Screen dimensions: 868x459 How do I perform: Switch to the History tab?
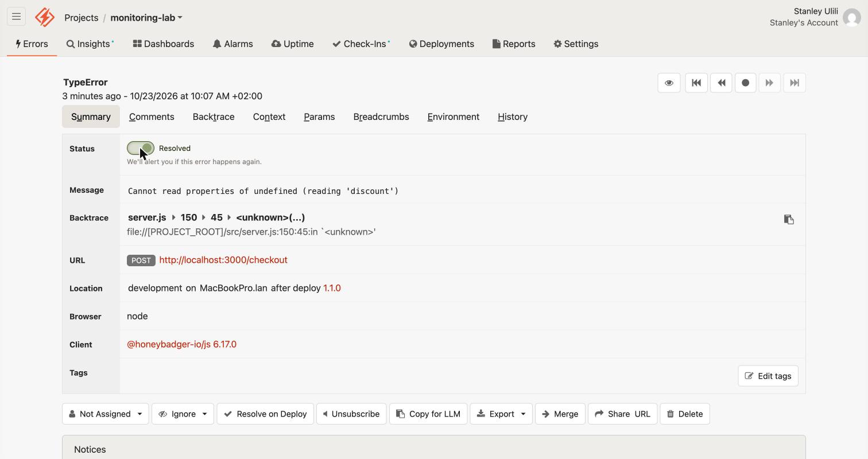(x=513, y=116)
